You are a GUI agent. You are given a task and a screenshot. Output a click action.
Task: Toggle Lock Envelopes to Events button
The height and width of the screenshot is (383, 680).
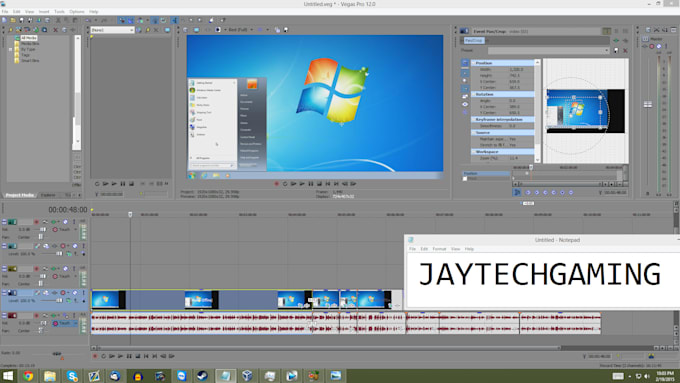pyautogui.click(x=155, y=20)
